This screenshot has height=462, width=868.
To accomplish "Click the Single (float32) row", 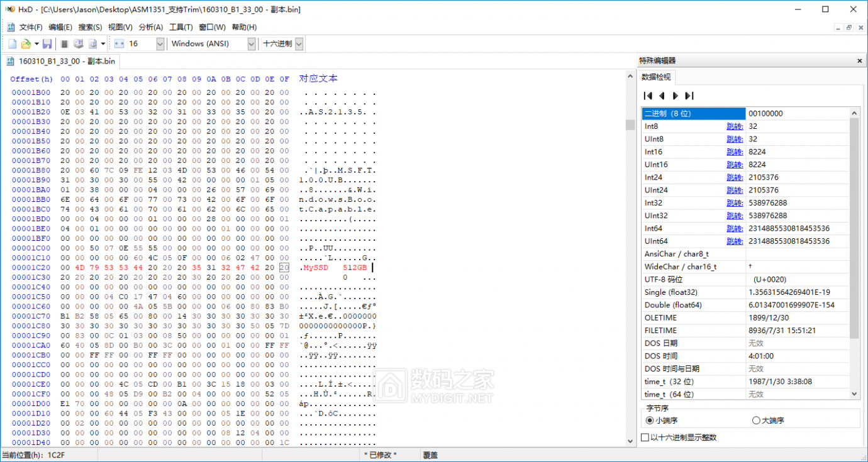I will coord(745,292).
